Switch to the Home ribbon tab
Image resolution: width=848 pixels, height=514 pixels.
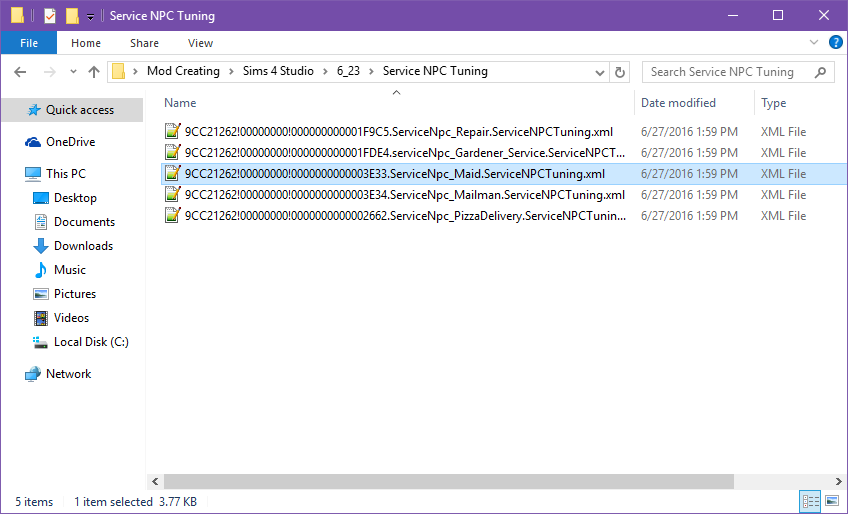[85, 43]
